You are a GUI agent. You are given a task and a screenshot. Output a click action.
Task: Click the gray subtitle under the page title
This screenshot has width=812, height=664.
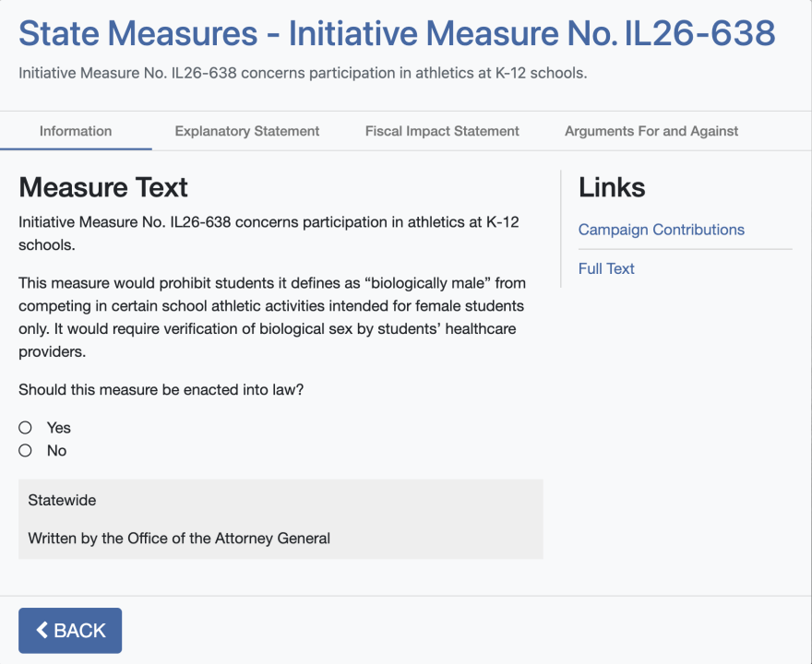[x=303, y=73]
